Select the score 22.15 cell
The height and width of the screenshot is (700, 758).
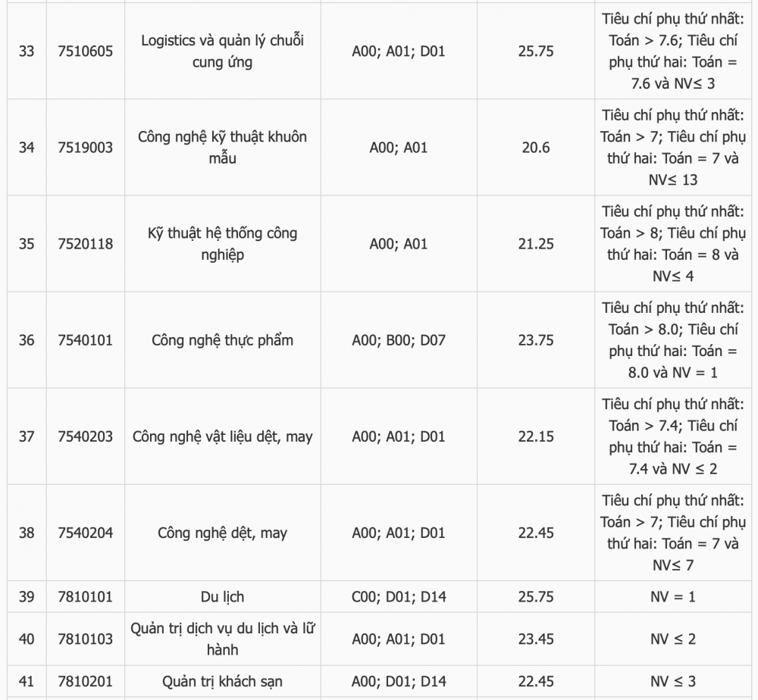point(536,436)
